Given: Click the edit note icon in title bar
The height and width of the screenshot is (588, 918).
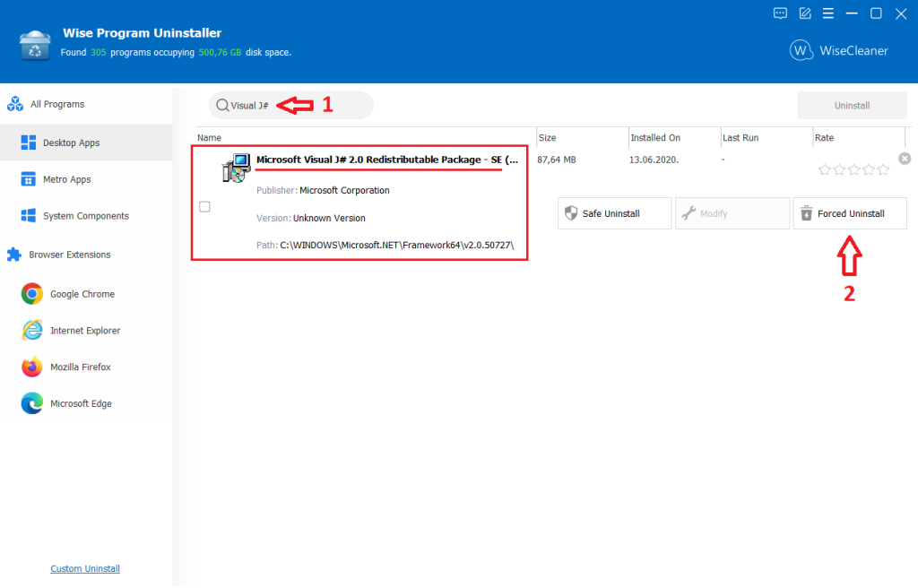Looking at the screenshot, I should (805, 13).
